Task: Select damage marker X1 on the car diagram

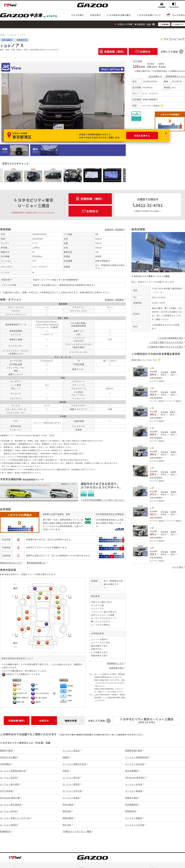Action: [x=35, y=588]
